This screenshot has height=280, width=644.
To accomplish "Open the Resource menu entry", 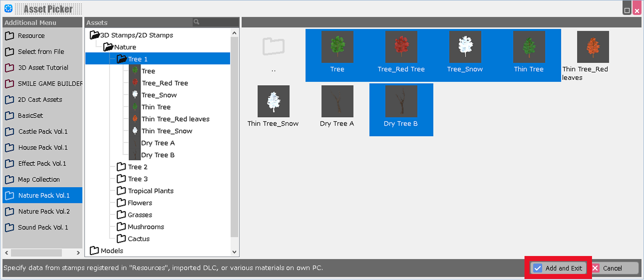I will click(x=31, y=36).
